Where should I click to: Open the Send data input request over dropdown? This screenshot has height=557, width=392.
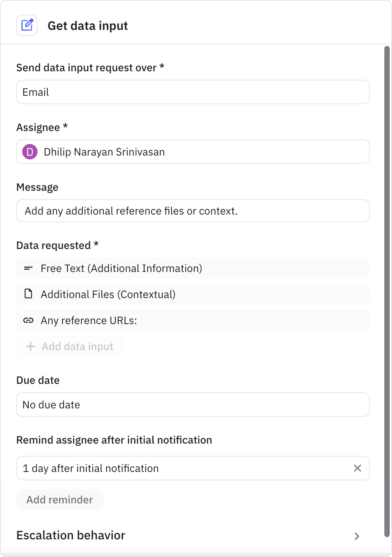193,92
